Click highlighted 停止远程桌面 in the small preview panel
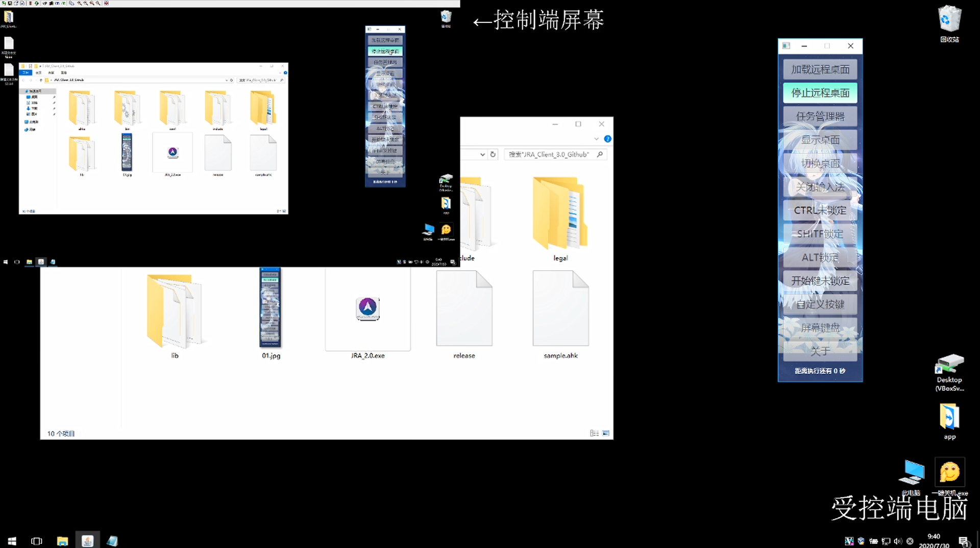The height and width of the screenshot is (548, 980). point(385,51)
